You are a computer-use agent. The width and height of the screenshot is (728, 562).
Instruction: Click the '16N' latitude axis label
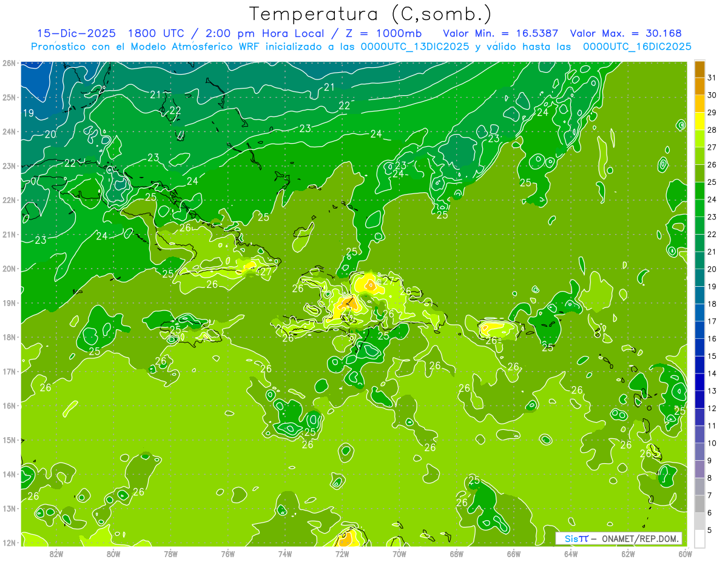8,406
